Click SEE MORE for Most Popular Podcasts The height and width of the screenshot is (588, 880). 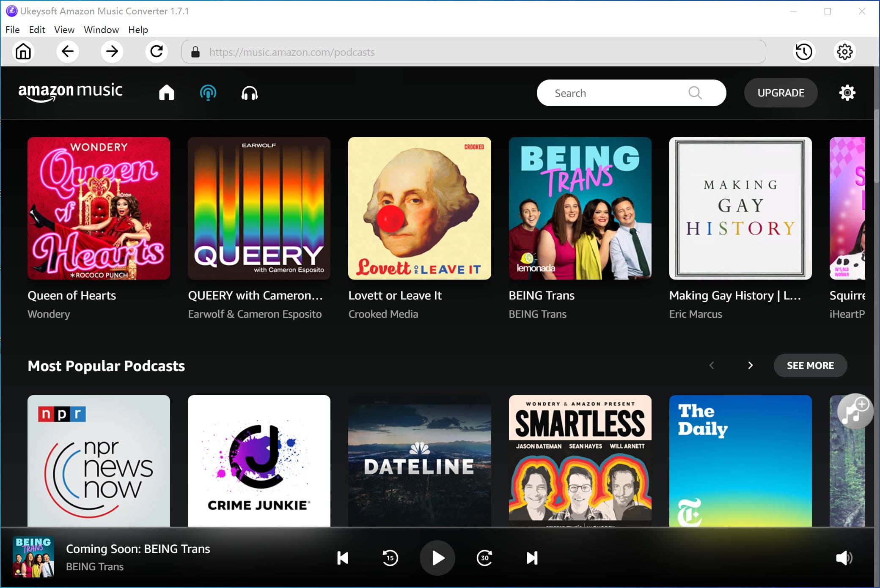coord(811,365)
